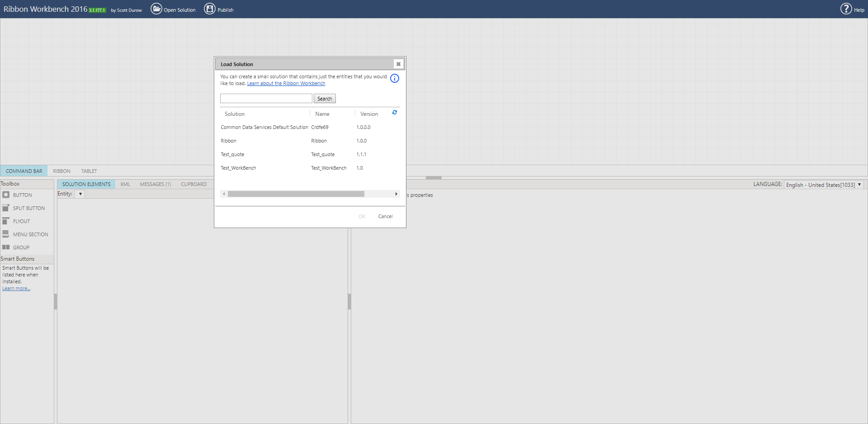Click the Publish icon
Screen dimensions: 868x424
pos(209,9)
